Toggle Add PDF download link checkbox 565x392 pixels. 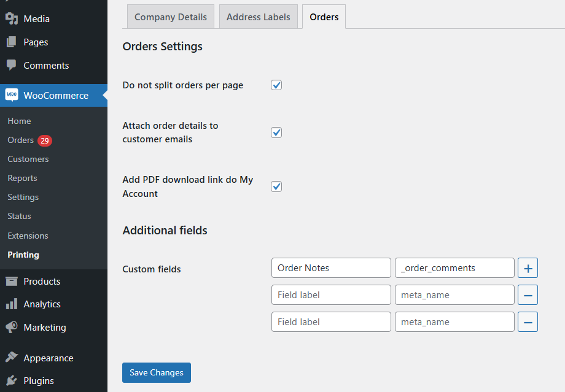pyautogui.click(x=276, y=186)
